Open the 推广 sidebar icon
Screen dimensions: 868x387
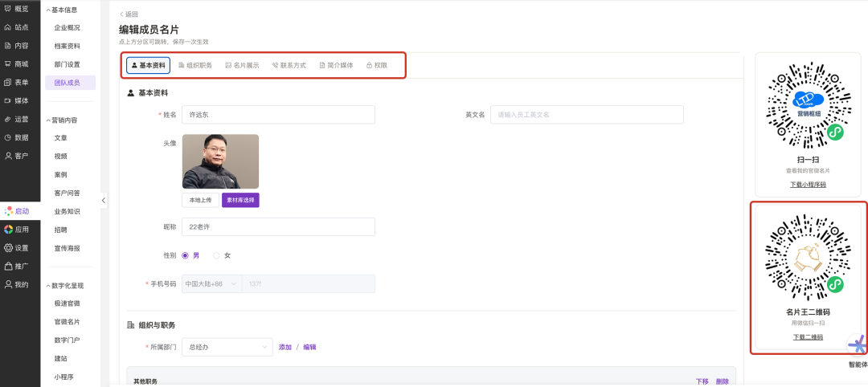click(8, 266)
